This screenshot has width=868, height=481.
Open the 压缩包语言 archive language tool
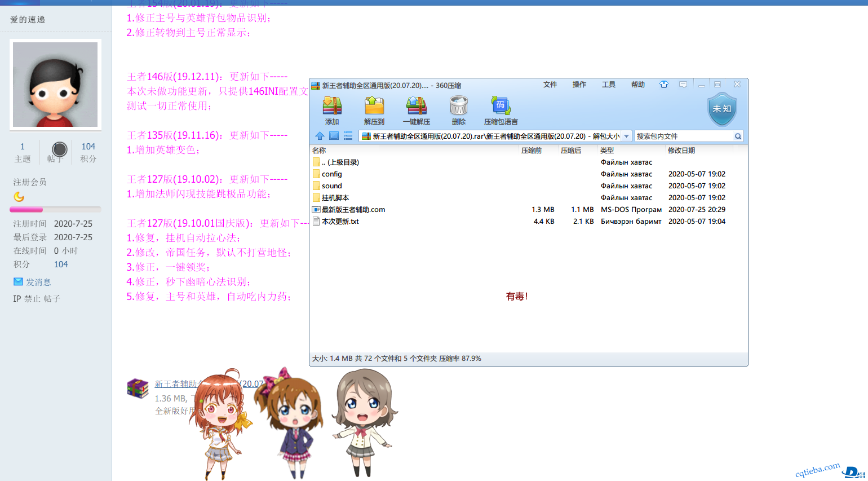click(x=501, y=106)
